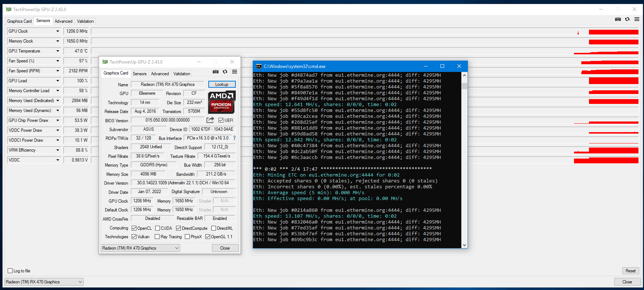Take screenshot using main window camera icon
Viewport: 644px width, 290px height.
[x=618, y=19]
